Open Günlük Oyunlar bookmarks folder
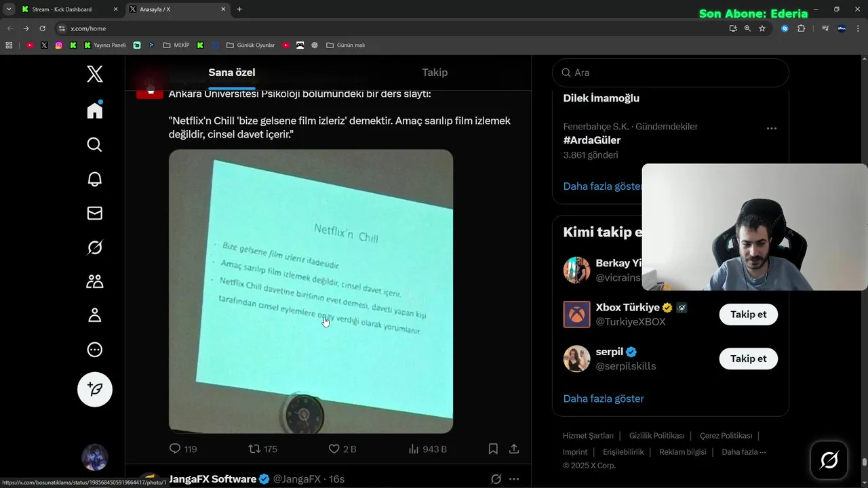This screenshot has height=488, width=868. coord(251,45)
